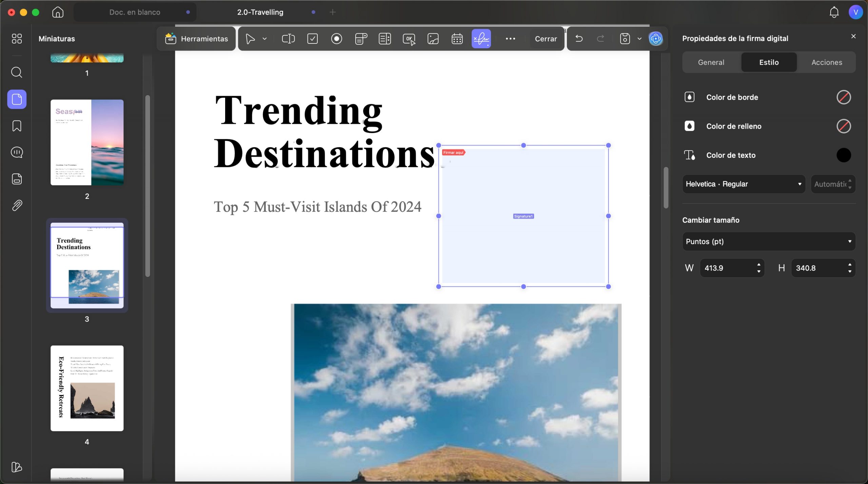The width and height of the screenshot is (868, 484).
Task: Switch to the General properties tab
Action: 711,62
